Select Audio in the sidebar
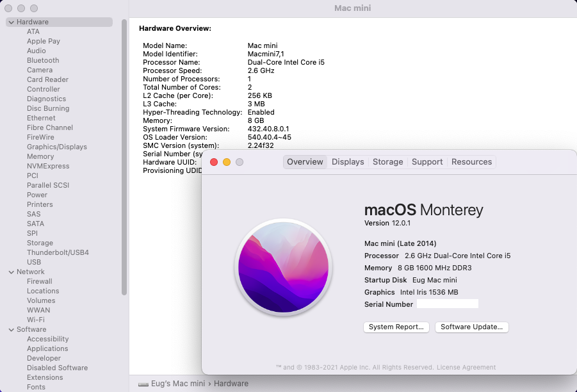The image size is (577, 392). [37, 51]
